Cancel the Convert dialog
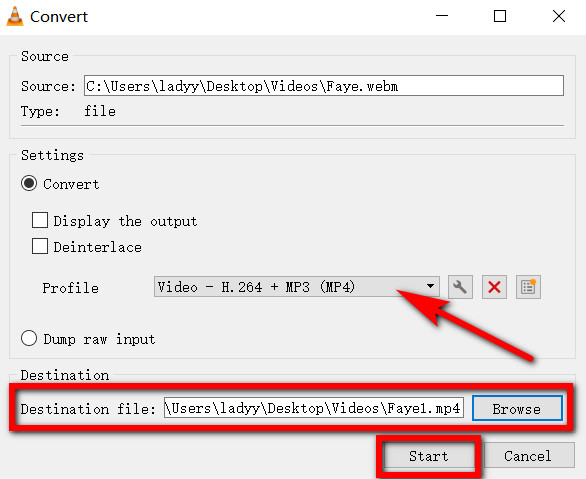This screenshot has height=479, width=586. [528, 456]
